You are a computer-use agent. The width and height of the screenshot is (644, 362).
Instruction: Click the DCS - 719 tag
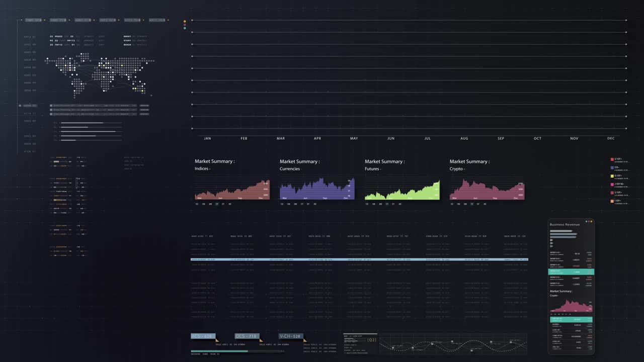pos(247,336)
